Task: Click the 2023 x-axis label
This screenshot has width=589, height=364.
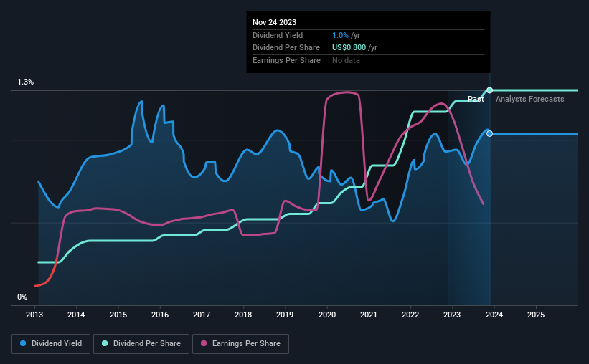Action: (x=452, y=315)
